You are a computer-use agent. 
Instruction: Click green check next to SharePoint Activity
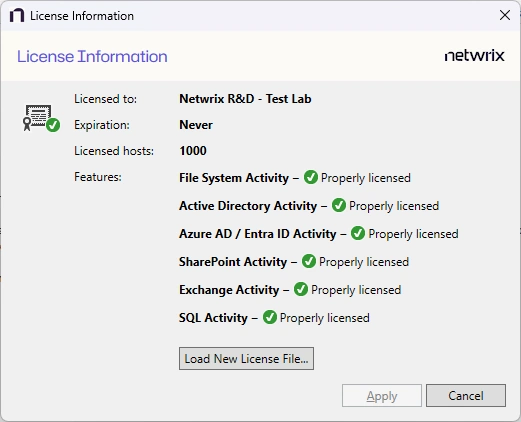pos(309,261)
